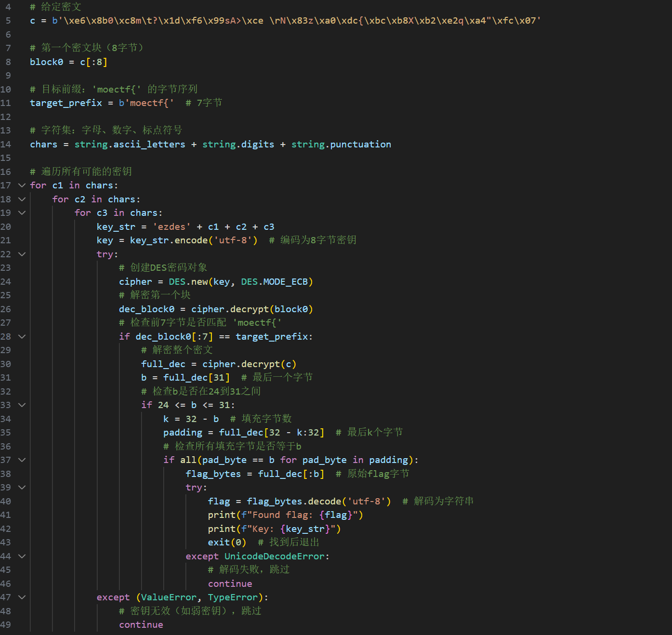
Task: Collapse the 'if all(pad_byte' block
Action: (x=22, y=460)
